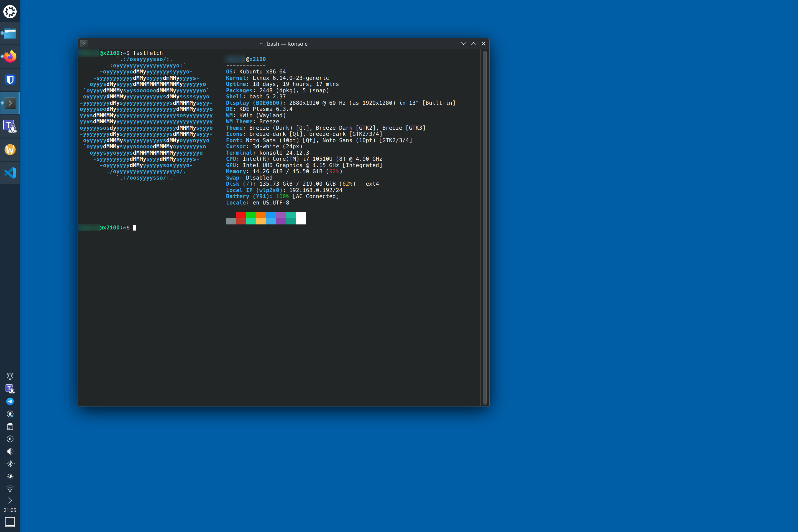Click the typed 'fastfetch' command

pyautogui.click(x=148, y=53)
